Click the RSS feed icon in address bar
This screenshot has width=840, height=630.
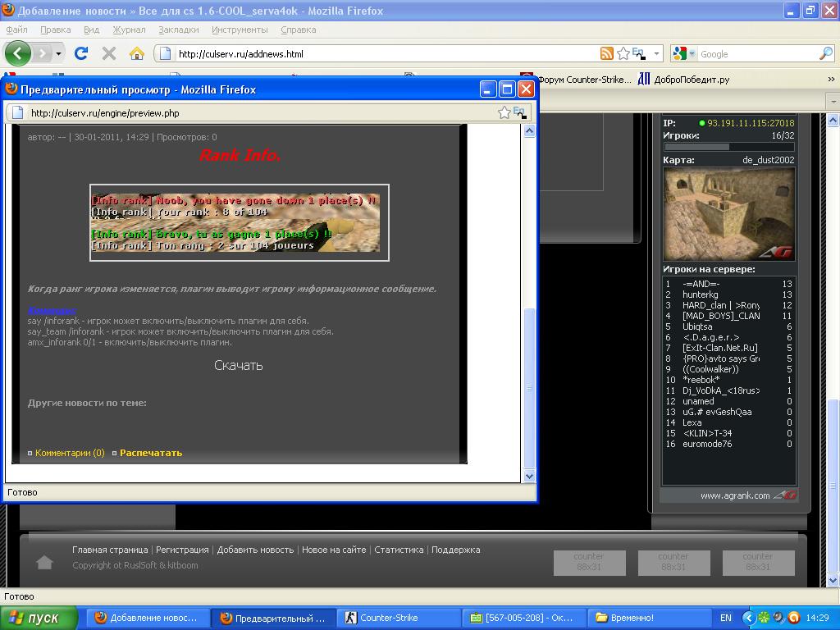[607, 53]
